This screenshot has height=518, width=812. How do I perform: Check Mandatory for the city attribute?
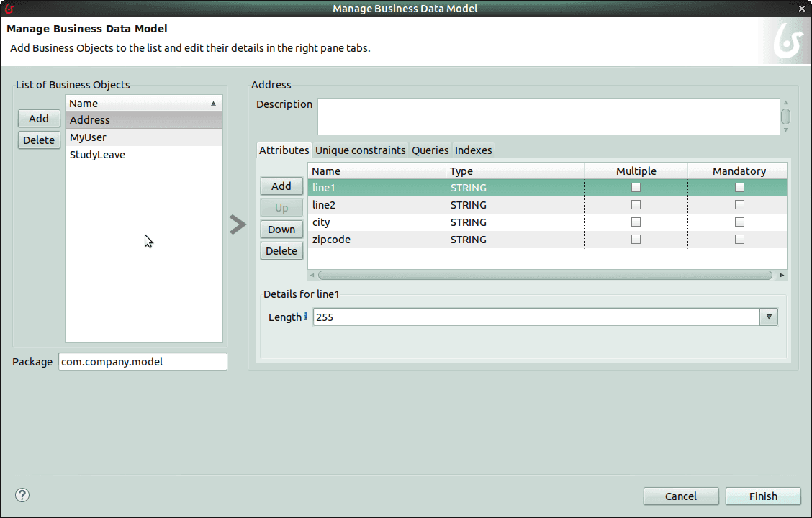[x=739, y=222]
